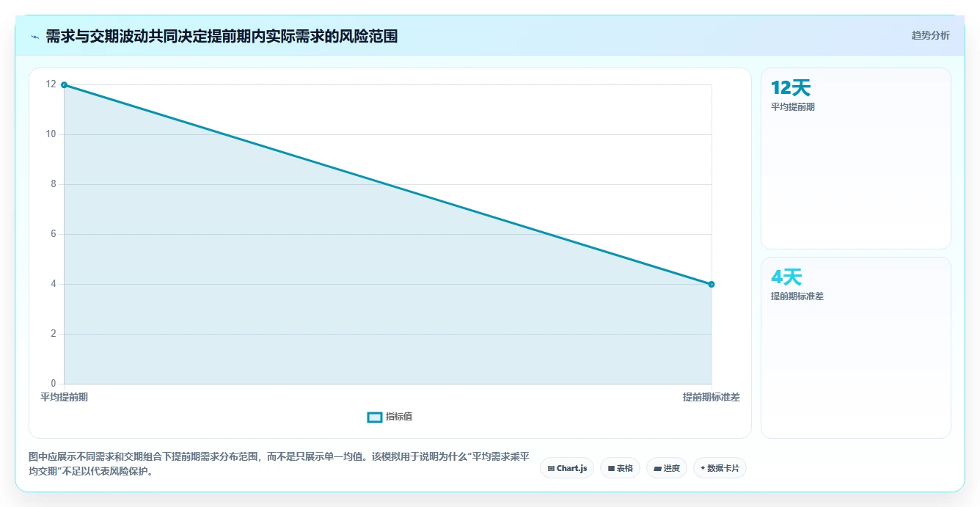Screen dimensions: 980x507
Task: Toggle the 指标值 legend item
Action: click(x=390, y=417)
